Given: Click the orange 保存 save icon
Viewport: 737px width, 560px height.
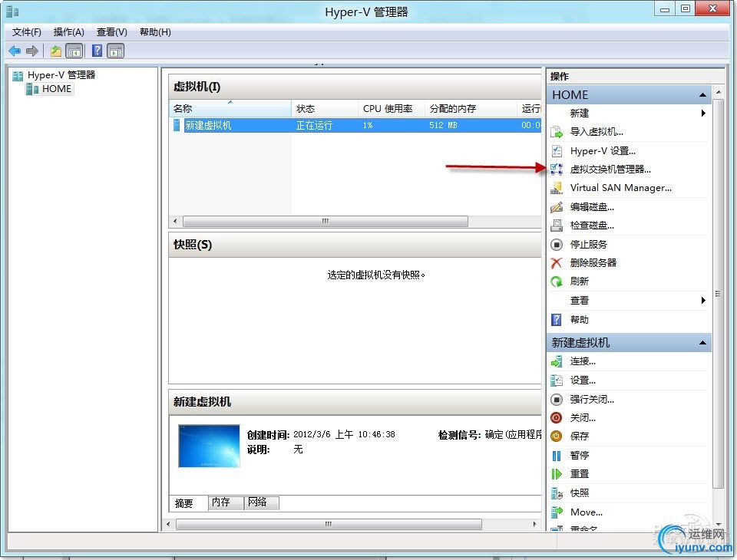Looking at the screenshot, I should [557, 436].
